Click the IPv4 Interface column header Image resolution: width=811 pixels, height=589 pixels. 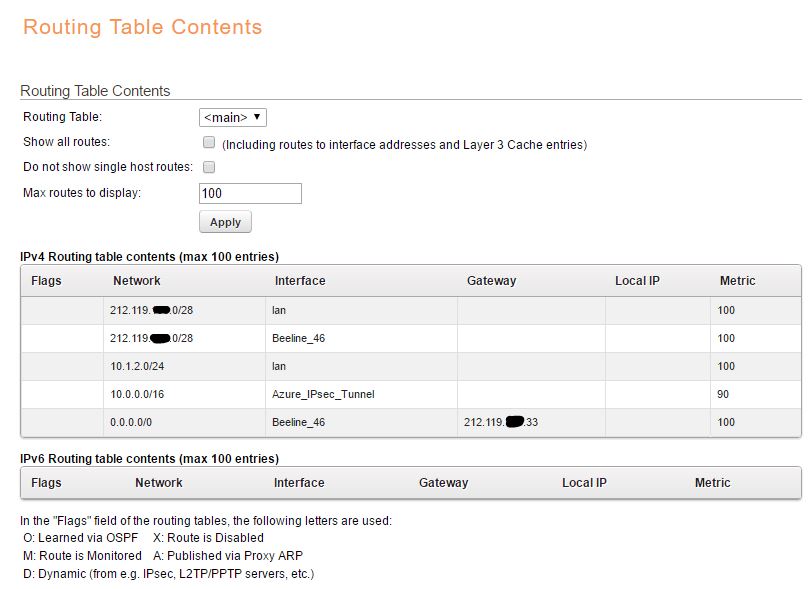click(x=300, y=281)
